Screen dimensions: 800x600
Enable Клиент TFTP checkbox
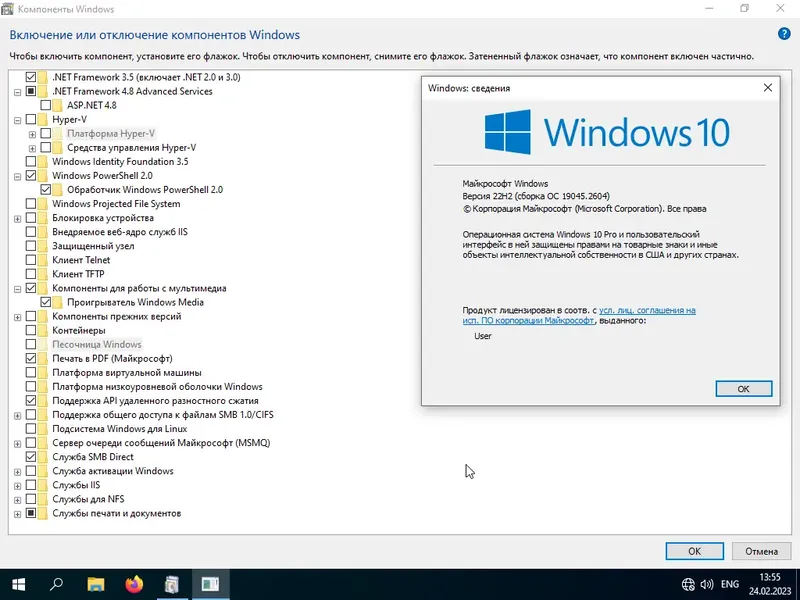click(31, 274)
